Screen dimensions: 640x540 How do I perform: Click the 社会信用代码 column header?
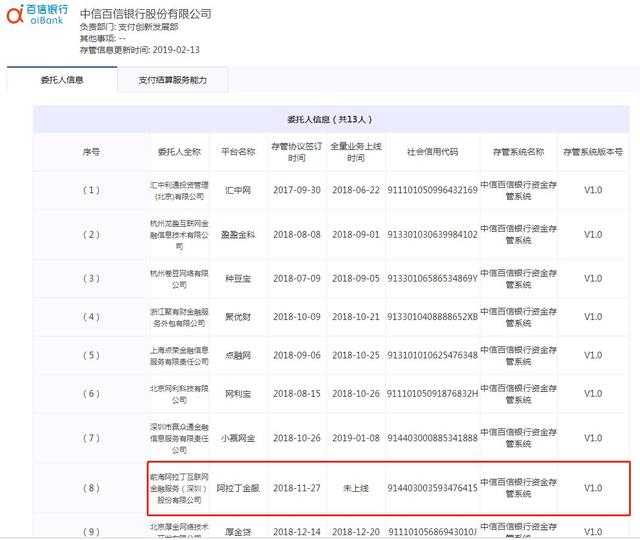click(433, 152)
